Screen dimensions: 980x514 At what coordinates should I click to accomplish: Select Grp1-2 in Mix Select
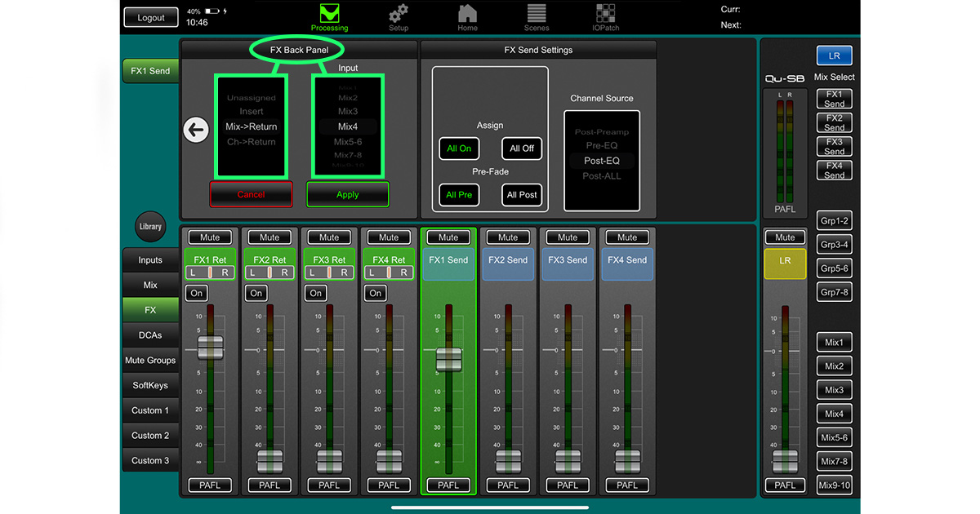click(834, 221)
